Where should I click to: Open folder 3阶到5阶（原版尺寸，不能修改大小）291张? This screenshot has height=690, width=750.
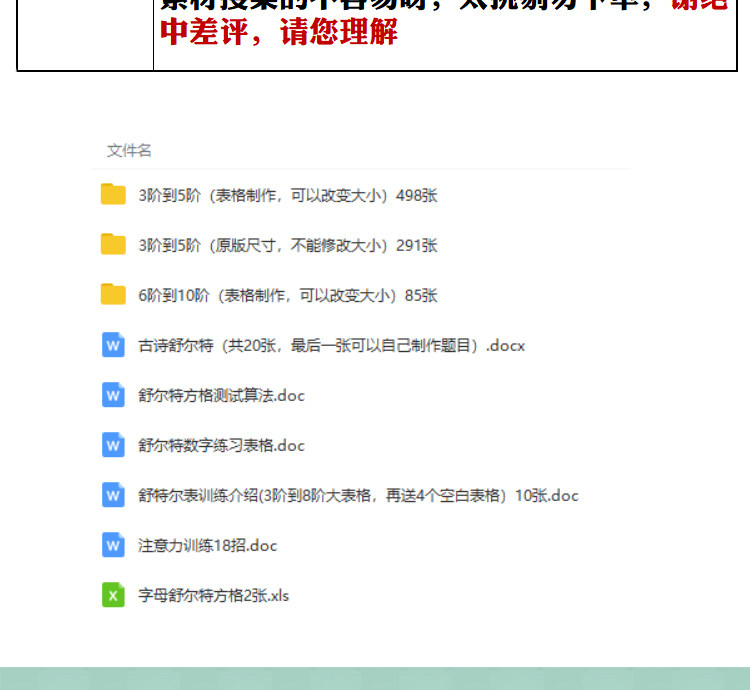click(x=288, y=246)
